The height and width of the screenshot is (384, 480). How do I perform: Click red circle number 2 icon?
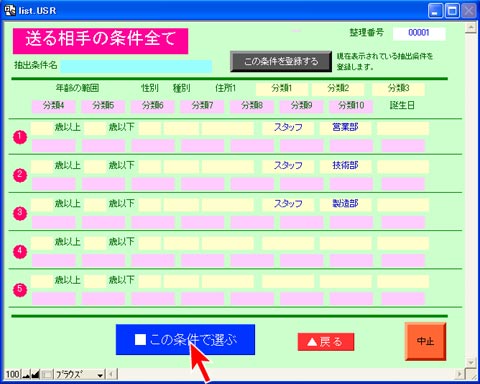tap(20, 175)
